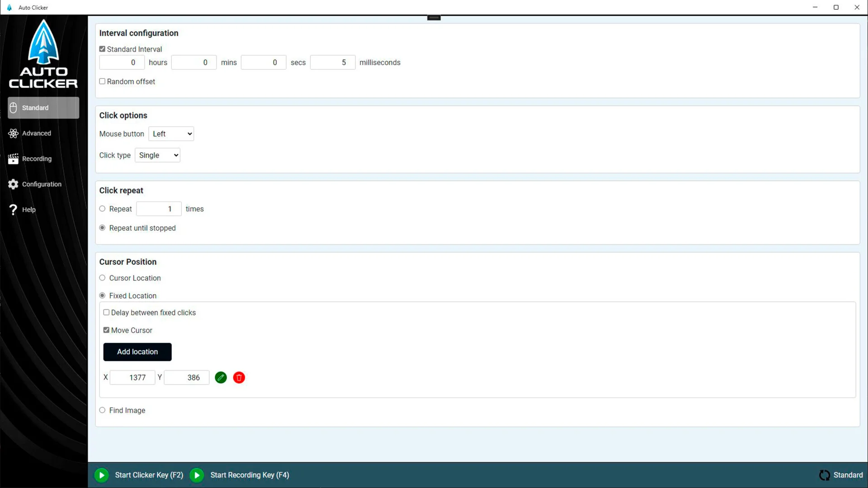Delete the saved location with red trash icon
This screenshot has height=488, width=868.
pos(239,378)
